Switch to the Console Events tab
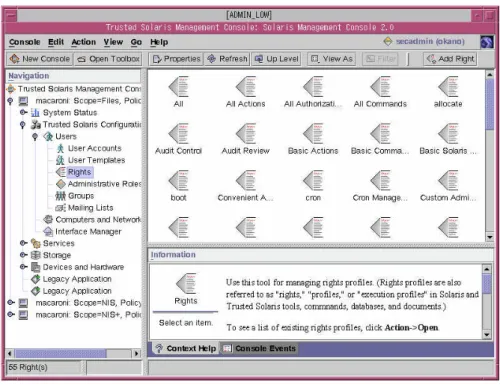500x385 pixels. [x=259, y=348]
